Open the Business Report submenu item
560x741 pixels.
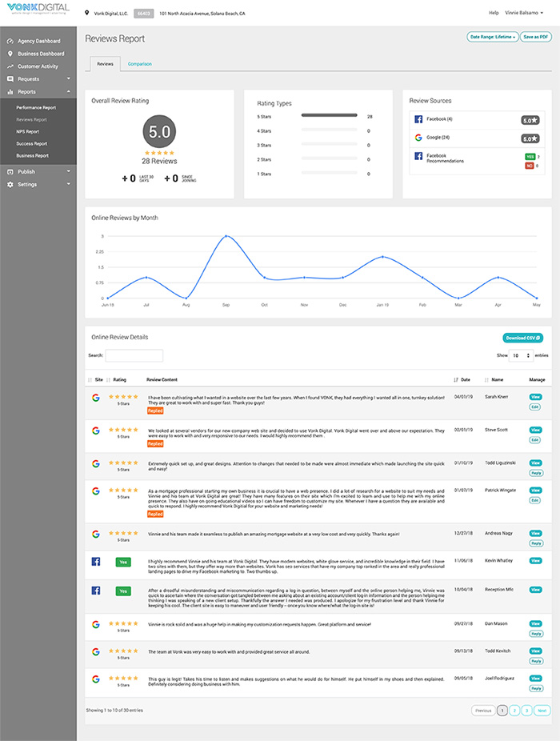(x=32, y=156)
